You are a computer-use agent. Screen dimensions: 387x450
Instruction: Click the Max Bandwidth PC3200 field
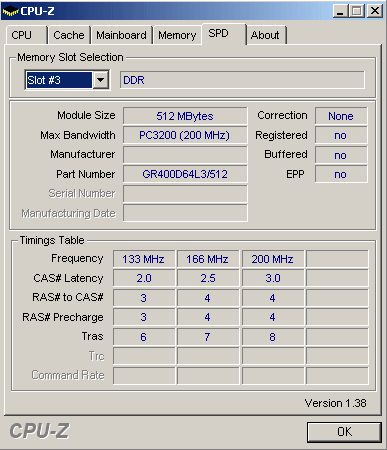[x=185, y=135]
